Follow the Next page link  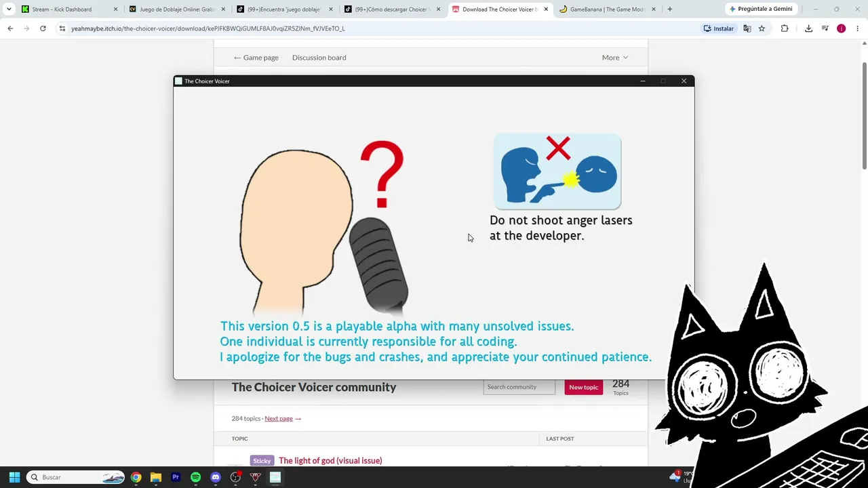pyautogui.click(x=283, y=418)
